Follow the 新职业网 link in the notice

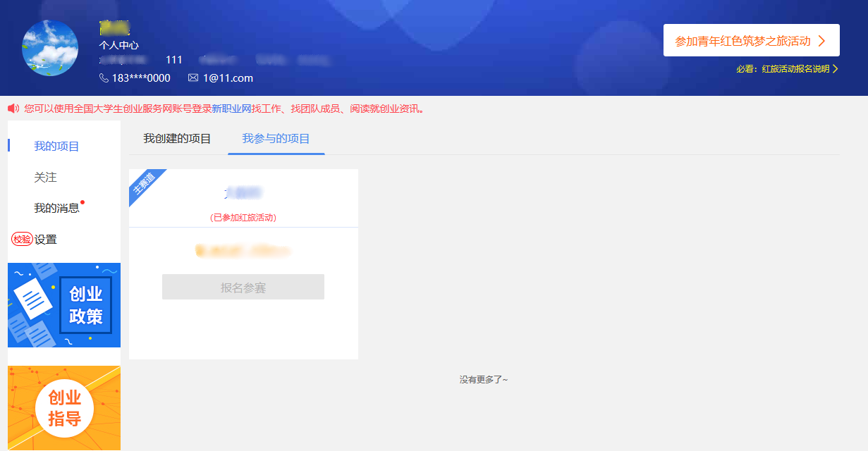tap(231, 109)
